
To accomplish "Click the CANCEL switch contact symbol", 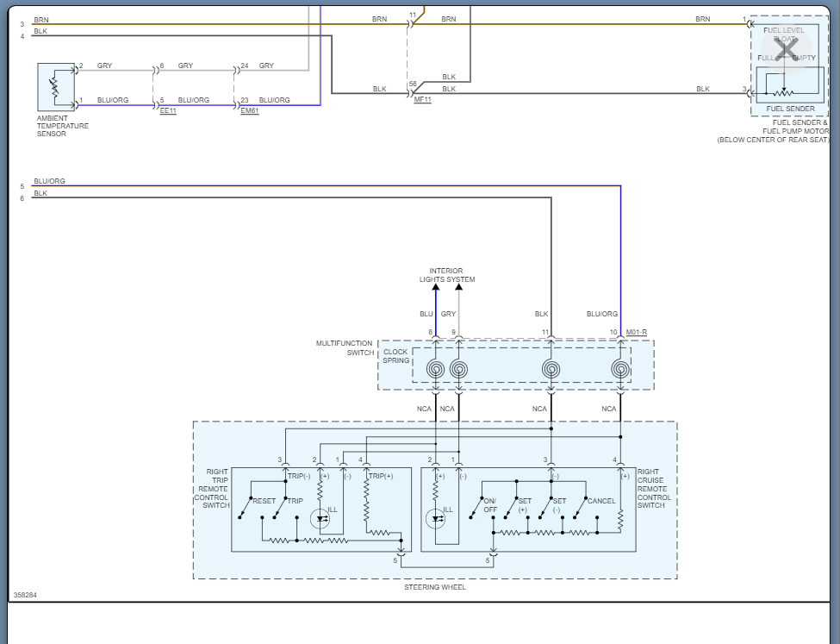I will click(586, 509).
